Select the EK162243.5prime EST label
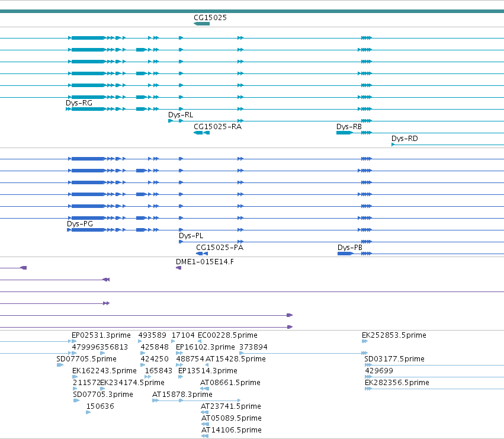 click(x=104, y=371)
